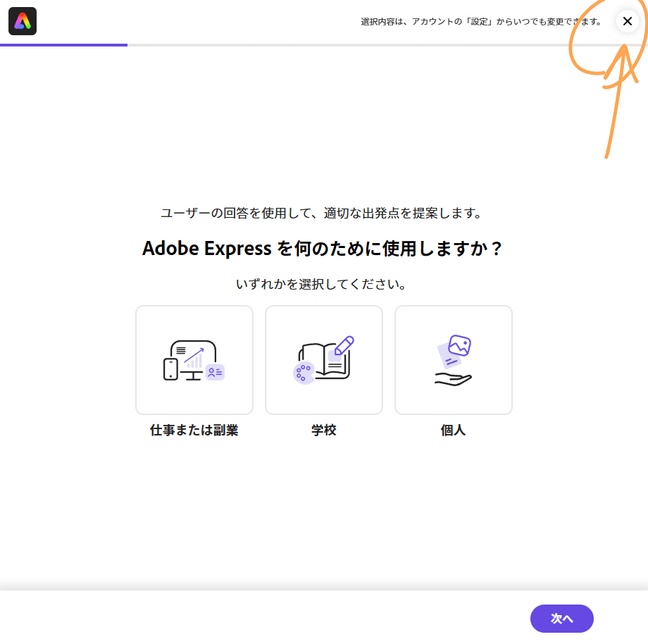Image resolution: width=648 pixels, height=644 pixels.
Task: Select the 仕事または副業 card
Action: [194, 360]
